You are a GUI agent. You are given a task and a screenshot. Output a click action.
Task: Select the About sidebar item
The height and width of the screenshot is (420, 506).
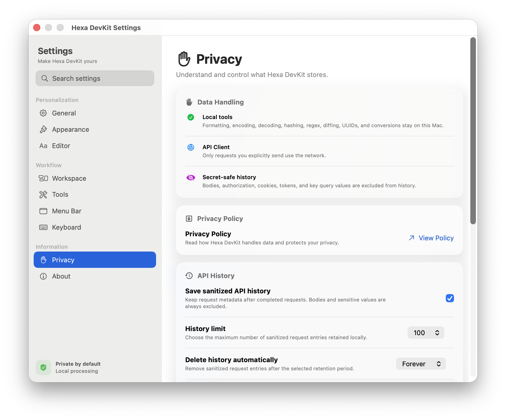click(x=95, y=276)
